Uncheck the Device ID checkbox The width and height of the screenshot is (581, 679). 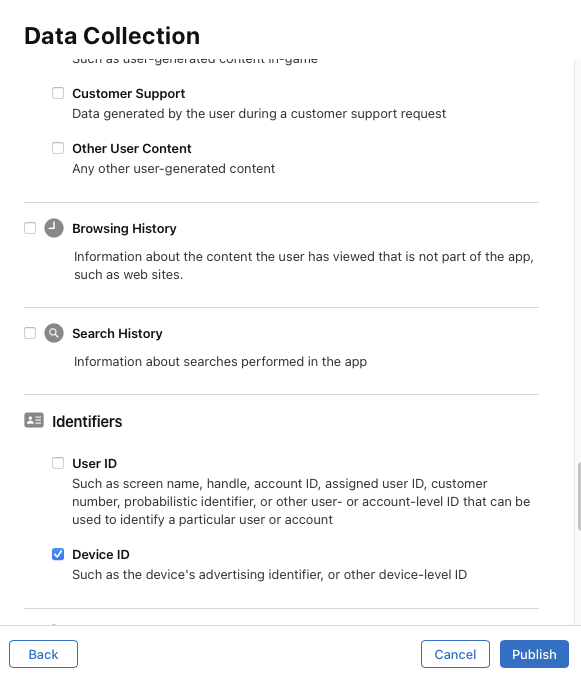tap(58, 554)
